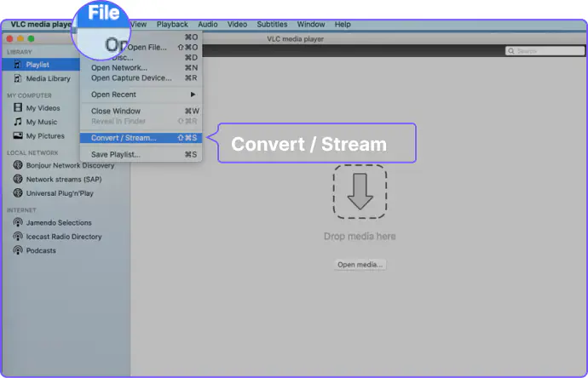This screenshot has width=588, height=378.
Task: Click the Icecast Radio Directory icon
Action: click(18, 236)
